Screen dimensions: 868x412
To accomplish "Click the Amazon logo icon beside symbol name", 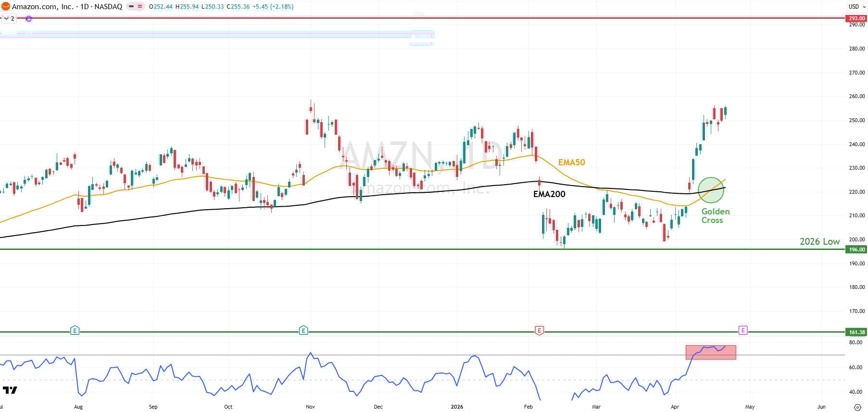I will [5, 7].
